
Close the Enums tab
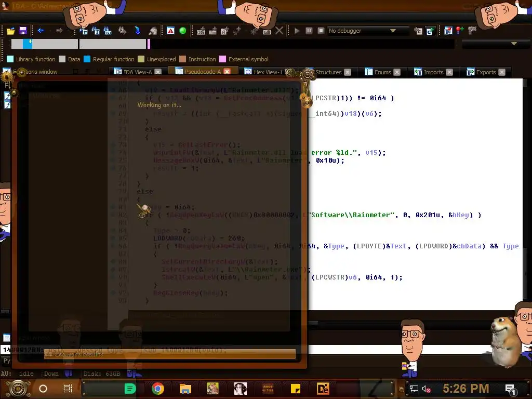coord(397,72)
